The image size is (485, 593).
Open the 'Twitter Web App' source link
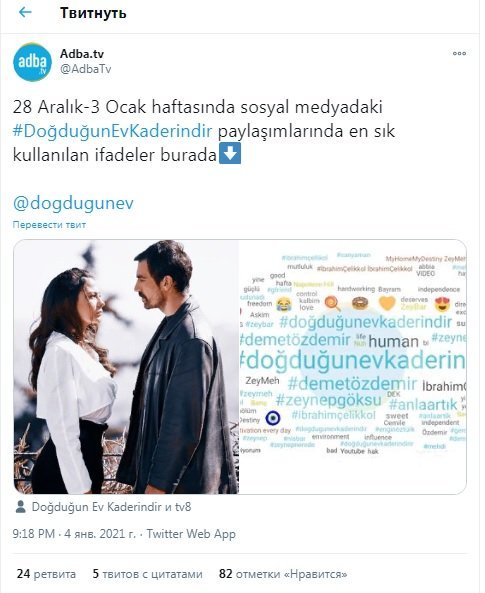point(191,534)
